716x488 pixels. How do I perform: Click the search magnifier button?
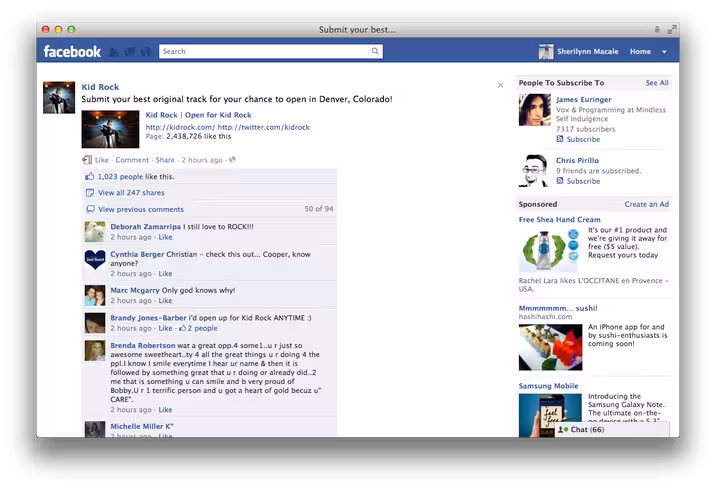(375, 51)
